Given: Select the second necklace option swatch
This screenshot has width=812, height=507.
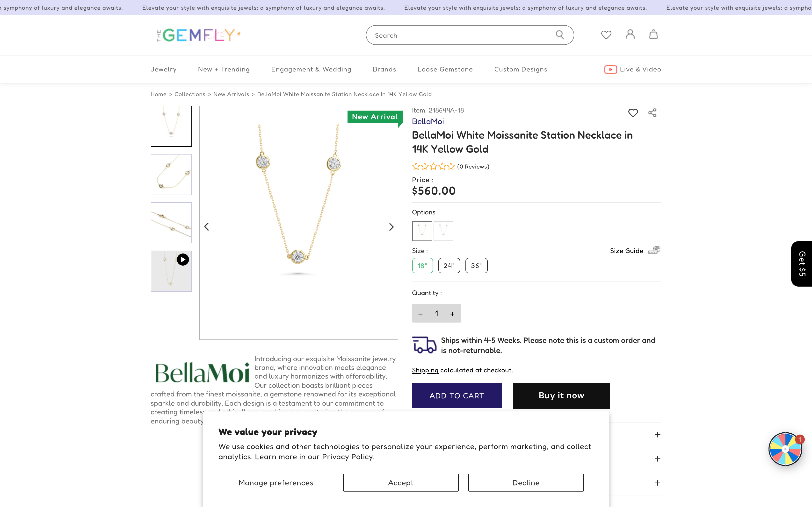Looking at the screenshot, I should pos(444,231).
